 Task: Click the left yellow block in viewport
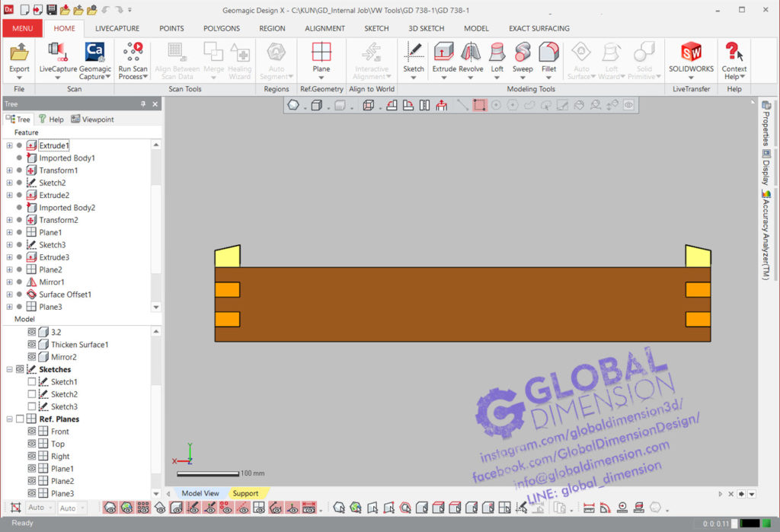(227, 256)
